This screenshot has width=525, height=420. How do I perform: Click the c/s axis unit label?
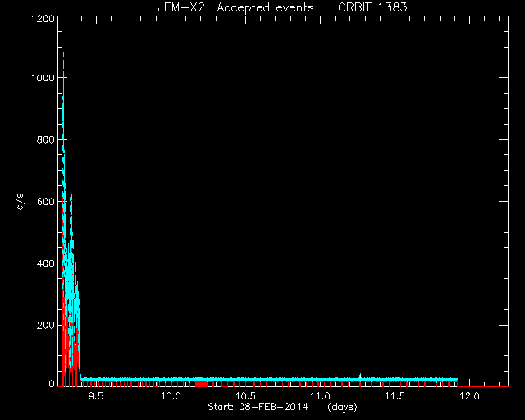20,201
